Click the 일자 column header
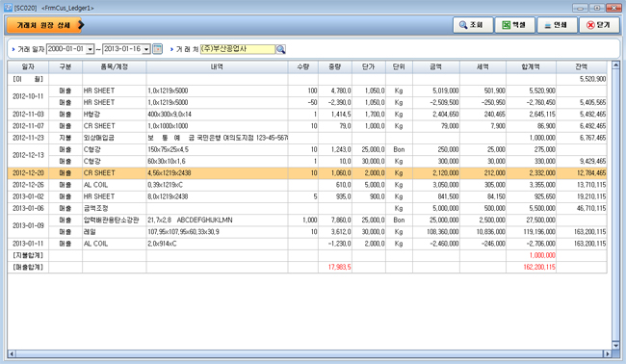This screenshot has width=626, height=364. tap(28, 67)
